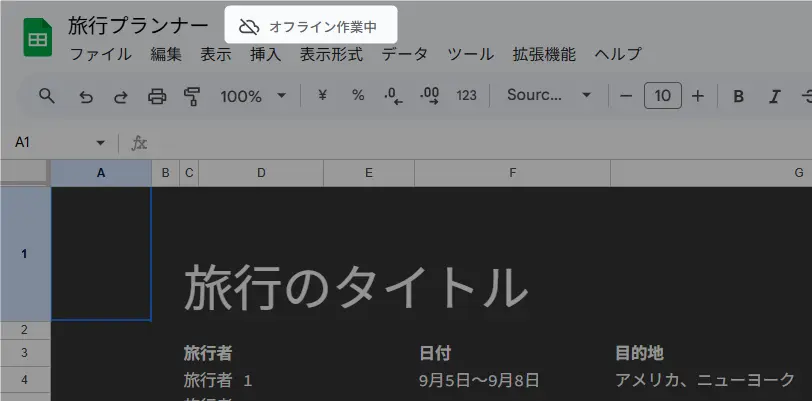Click the Google Sheets home logo
This screenshot has width=812, height=401.
coord(38,39)
